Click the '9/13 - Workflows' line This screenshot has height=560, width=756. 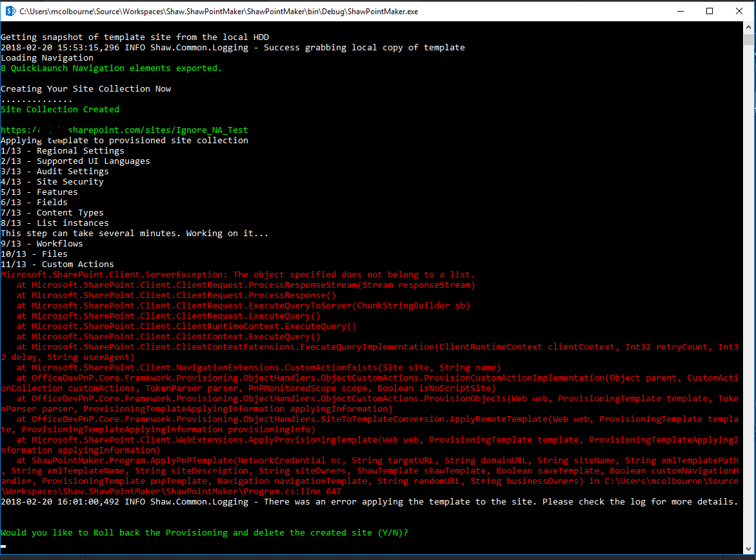(x=42, y=244)
